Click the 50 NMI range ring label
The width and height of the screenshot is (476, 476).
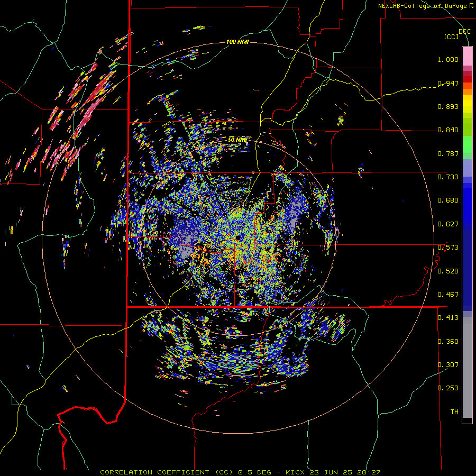(x=237, y=140)
